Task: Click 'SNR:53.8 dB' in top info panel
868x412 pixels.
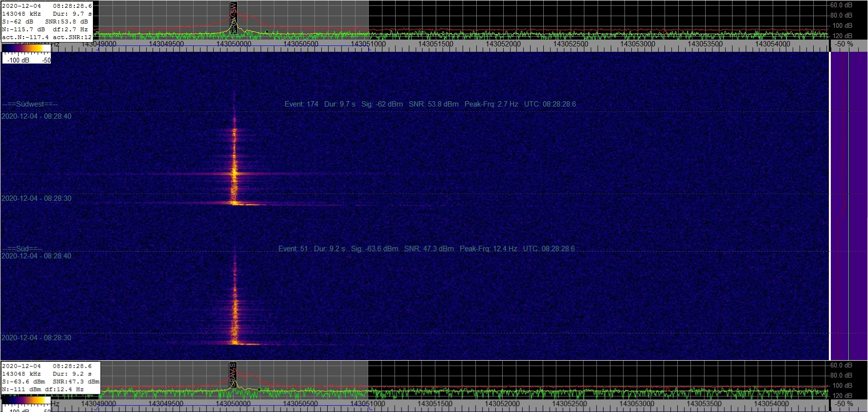Action: point(67,22)
